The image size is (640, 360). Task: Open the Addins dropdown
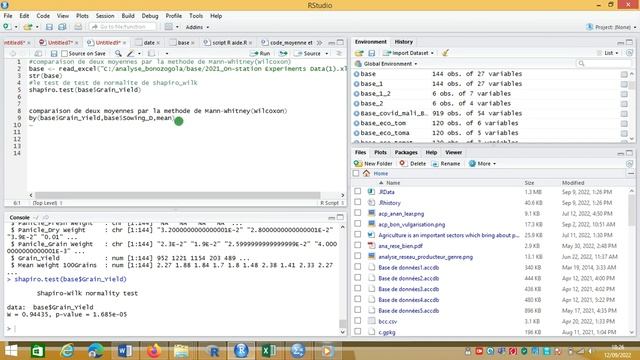[197, 27]
